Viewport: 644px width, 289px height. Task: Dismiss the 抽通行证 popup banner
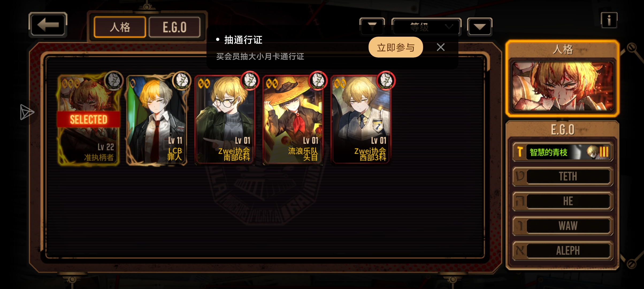(440, 47)
